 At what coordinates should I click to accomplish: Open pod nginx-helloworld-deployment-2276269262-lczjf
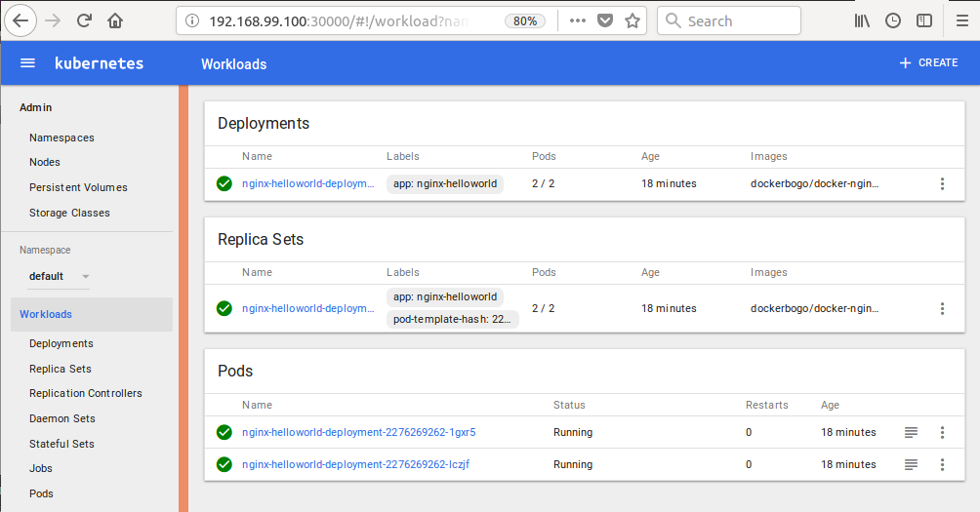tap(355, 464)
